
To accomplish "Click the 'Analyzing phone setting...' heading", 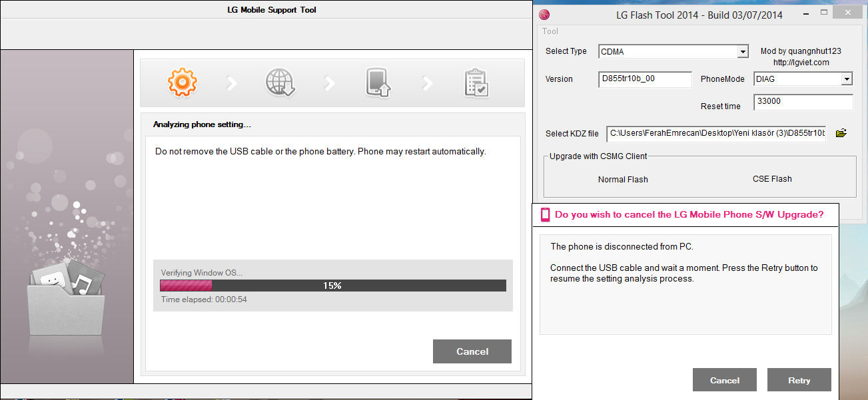I will coord(202,124).
